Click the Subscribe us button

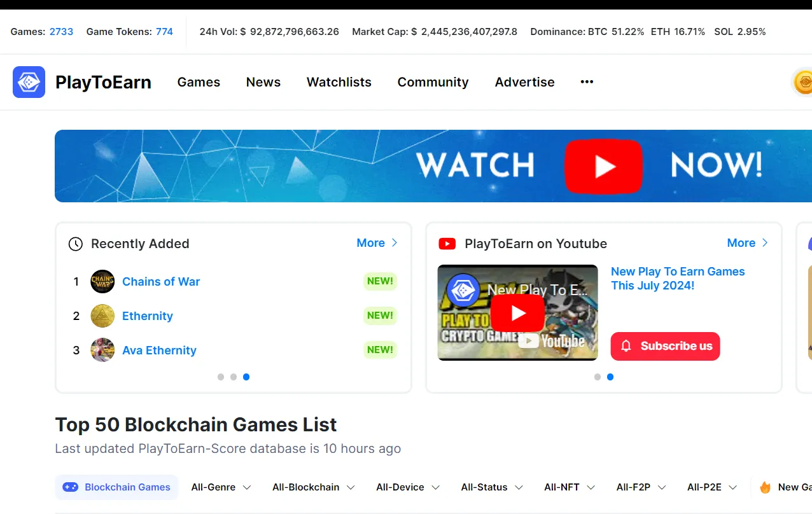[665, 346]
